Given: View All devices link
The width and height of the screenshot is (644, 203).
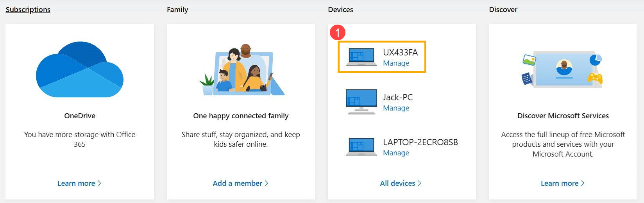Looking at the screenshot, I should coord(397,183).
